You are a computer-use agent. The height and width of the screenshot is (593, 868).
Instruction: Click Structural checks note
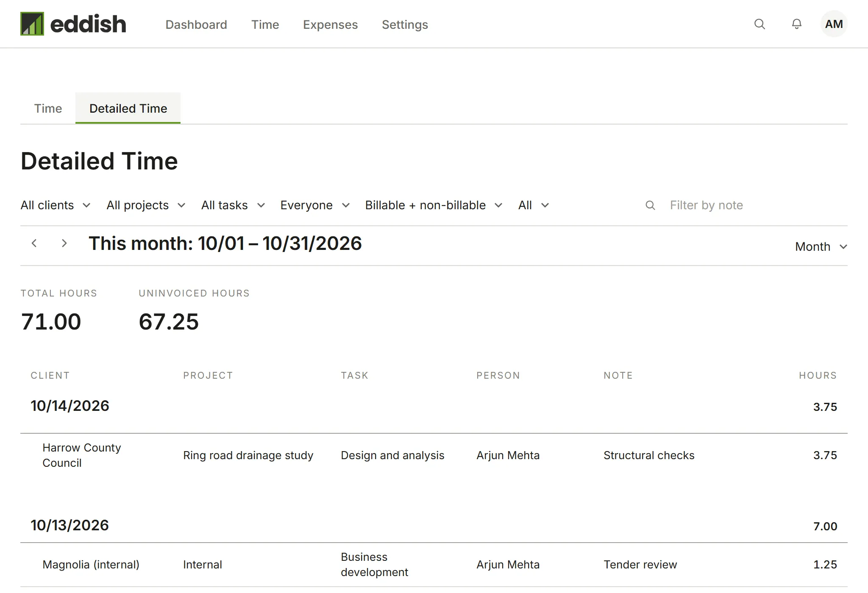(x=649, y=455)
